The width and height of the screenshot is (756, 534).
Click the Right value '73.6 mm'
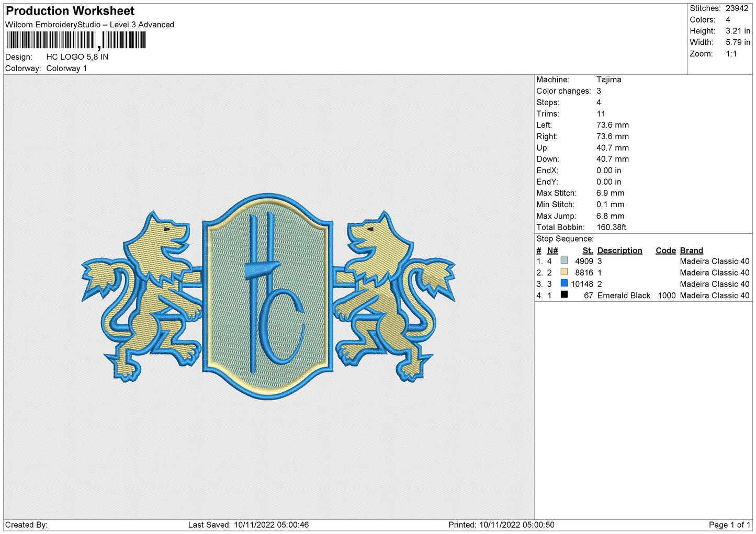pos(613,137)
